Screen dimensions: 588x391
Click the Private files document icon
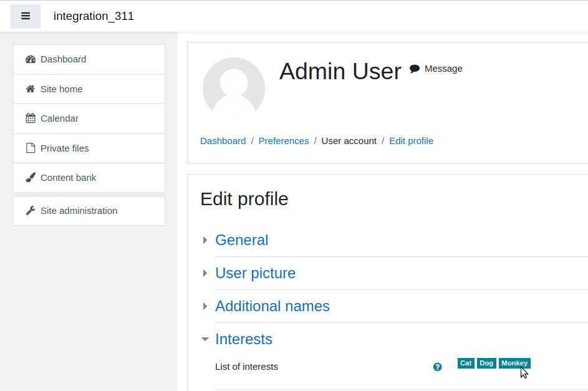click(x=31, y=148)
